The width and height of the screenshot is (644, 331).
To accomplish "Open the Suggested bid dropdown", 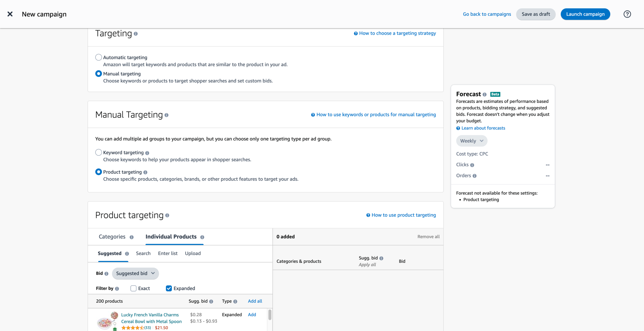I will [135, 273].
